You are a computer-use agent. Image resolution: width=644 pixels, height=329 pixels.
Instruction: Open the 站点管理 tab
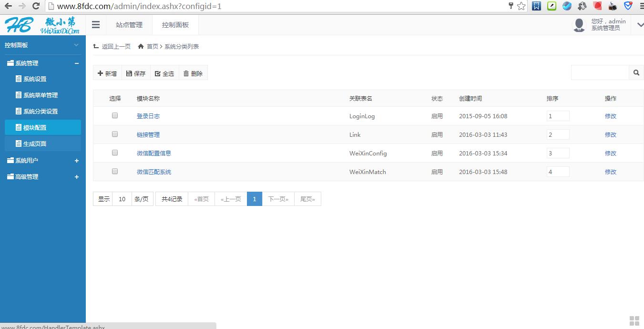129,25
